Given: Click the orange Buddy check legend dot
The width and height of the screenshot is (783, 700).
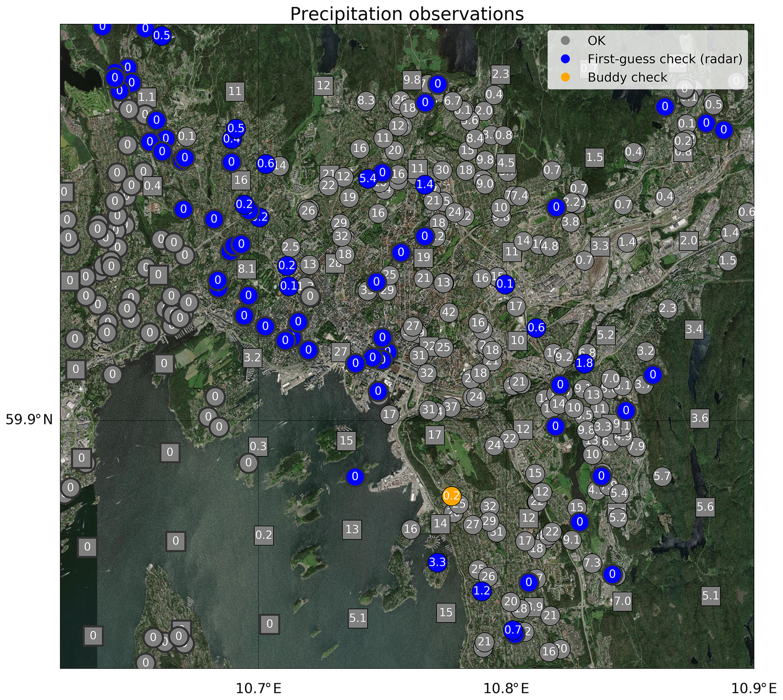Looking at the screenshot, I should [x=565, y=77].
